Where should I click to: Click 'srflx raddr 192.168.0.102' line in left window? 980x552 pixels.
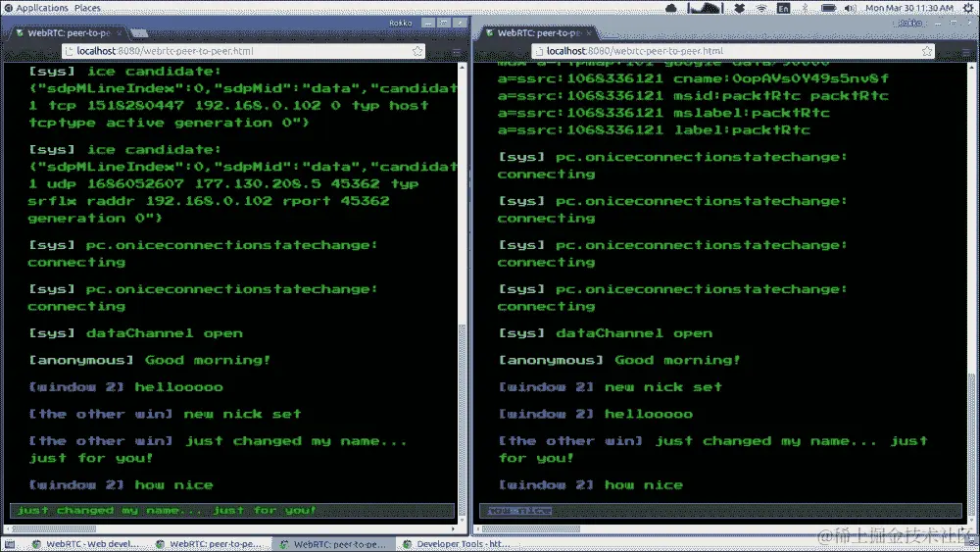point(209,201)
